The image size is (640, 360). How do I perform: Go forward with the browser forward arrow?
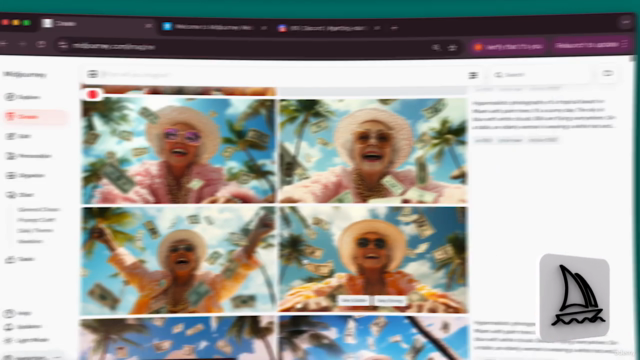[23, 44]
